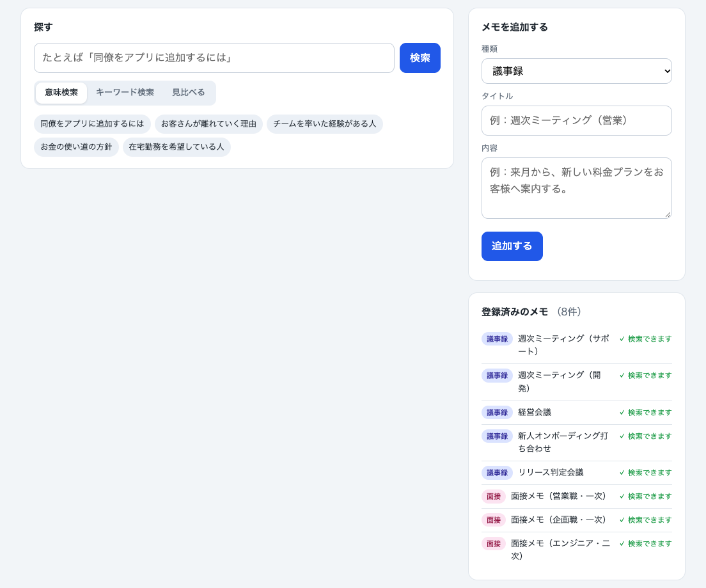706x588 pixels.
Task: Select the 在宅勤務を希望している人 suggestion chip
Action: click(176, 147)
